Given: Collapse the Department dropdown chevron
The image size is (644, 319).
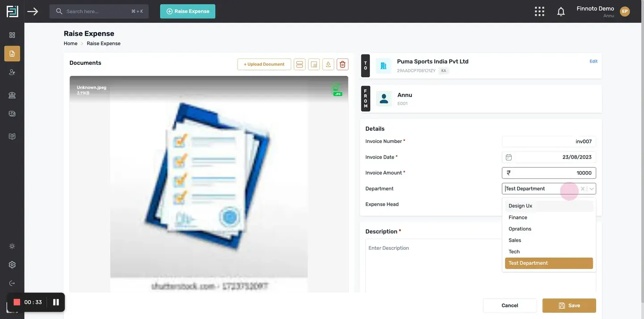Looking at the screenshot, I should (x=592, y=189).
